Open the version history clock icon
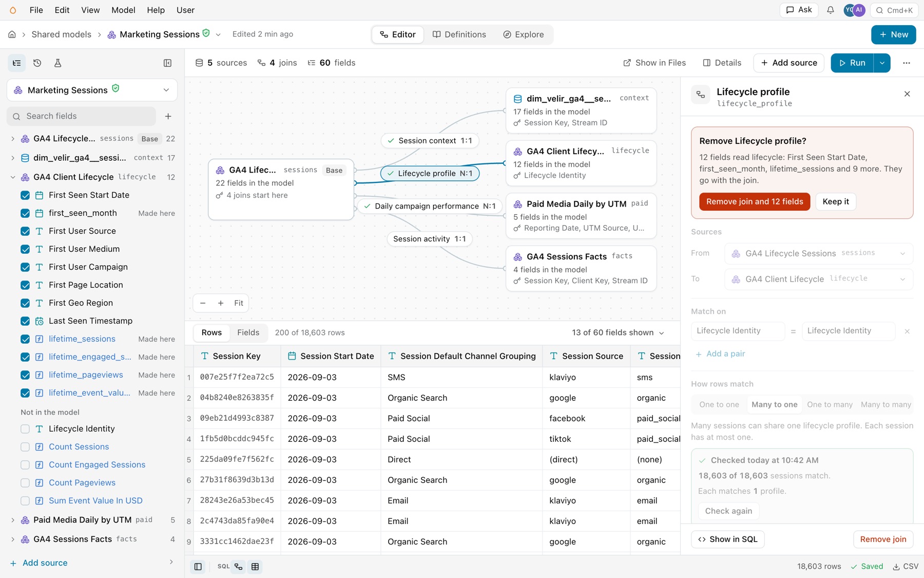 click(x=37, y=63)
